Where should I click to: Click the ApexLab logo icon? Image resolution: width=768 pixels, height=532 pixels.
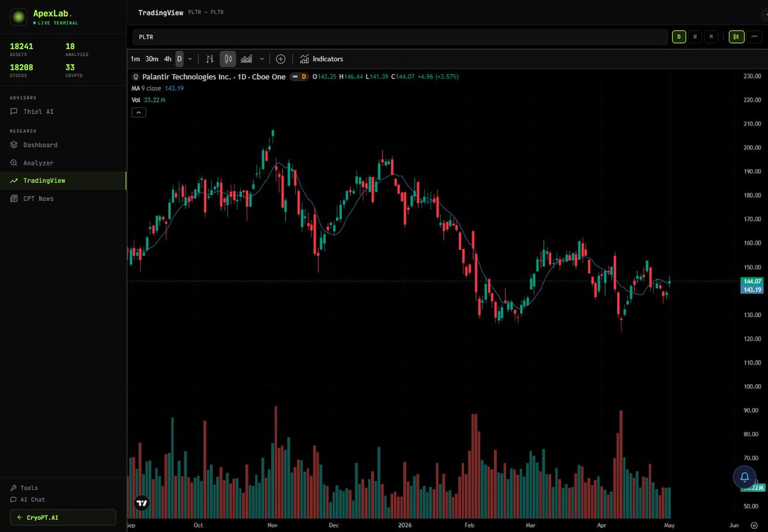coord(19,17)
